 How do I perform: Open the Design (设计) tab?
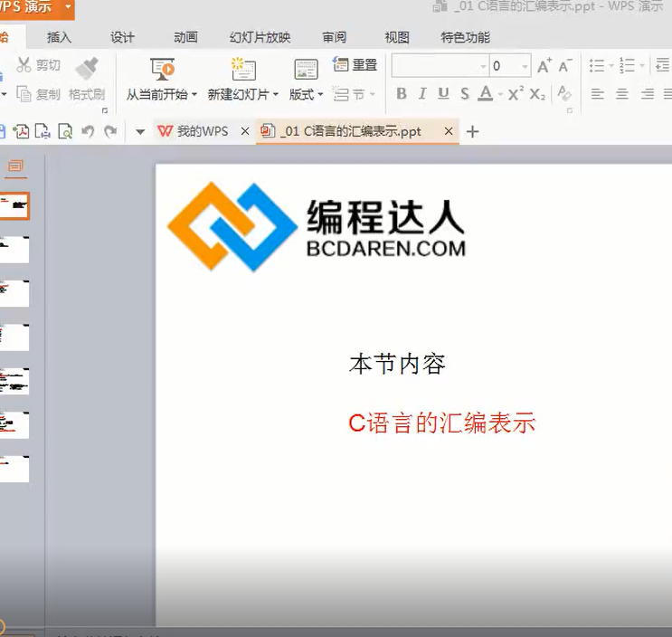123,37
